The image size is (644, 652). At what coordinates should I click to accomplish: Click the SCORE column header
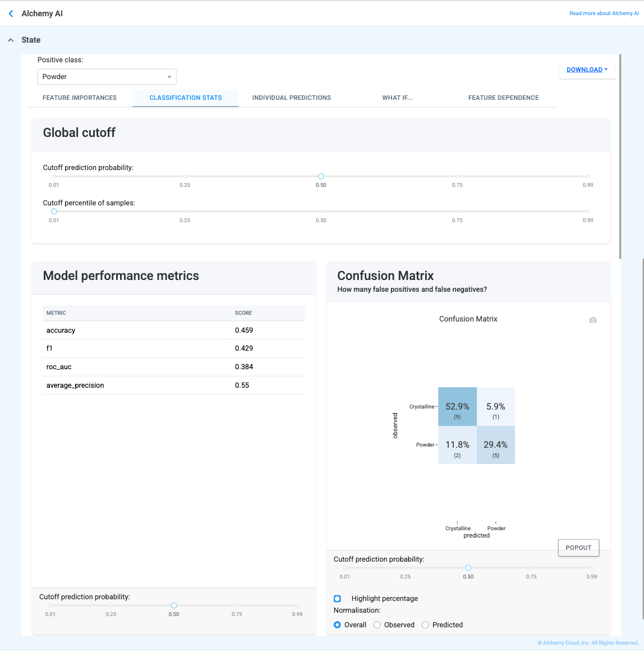tap(243, 313)
